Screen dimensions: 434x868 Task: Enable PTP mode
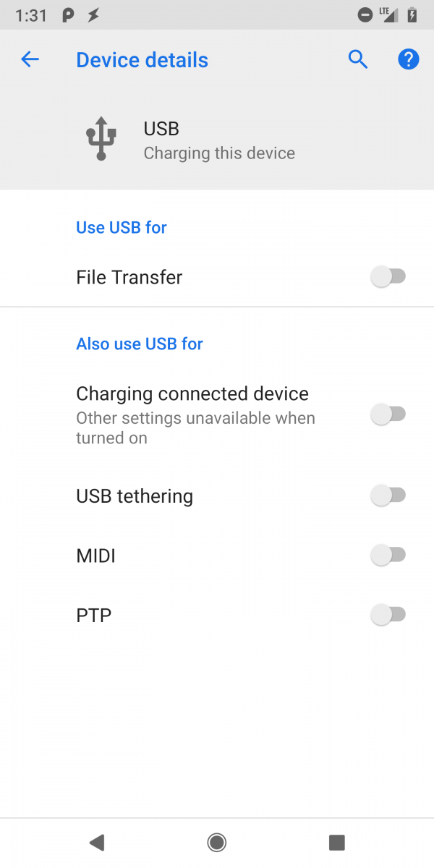(389, 614)
